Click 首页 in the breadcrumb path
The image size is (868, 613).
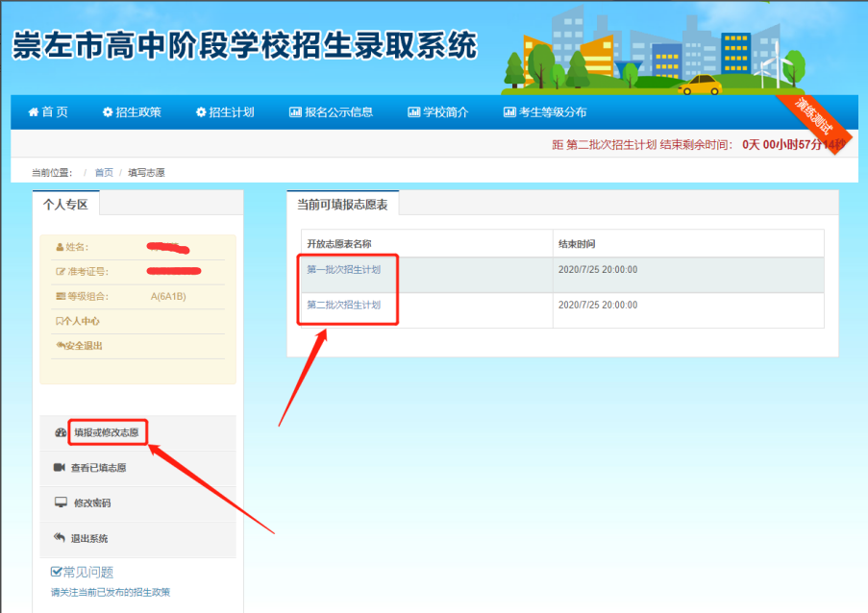tap(104, 173)
